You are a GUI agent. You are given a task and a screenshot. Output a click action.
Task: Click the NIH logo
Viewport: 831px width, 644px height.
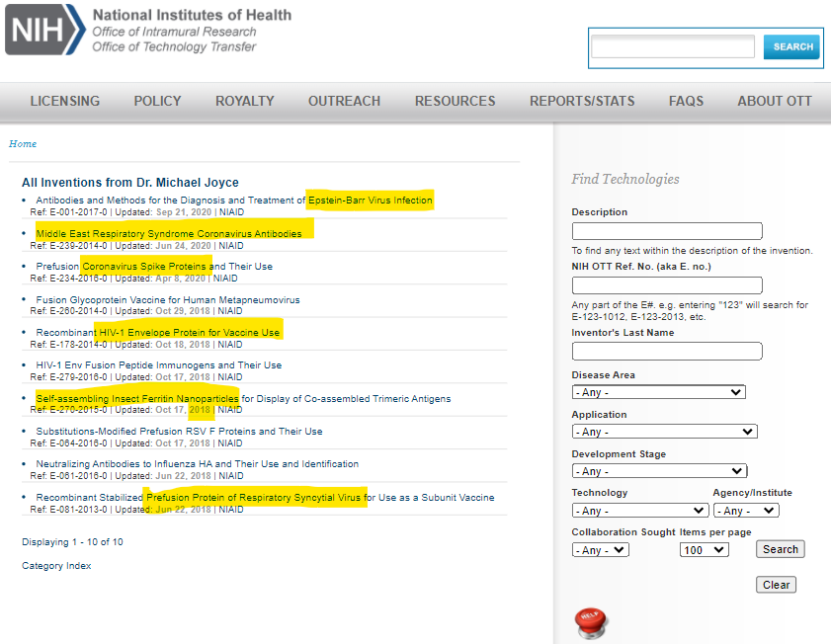pos(45,30)
